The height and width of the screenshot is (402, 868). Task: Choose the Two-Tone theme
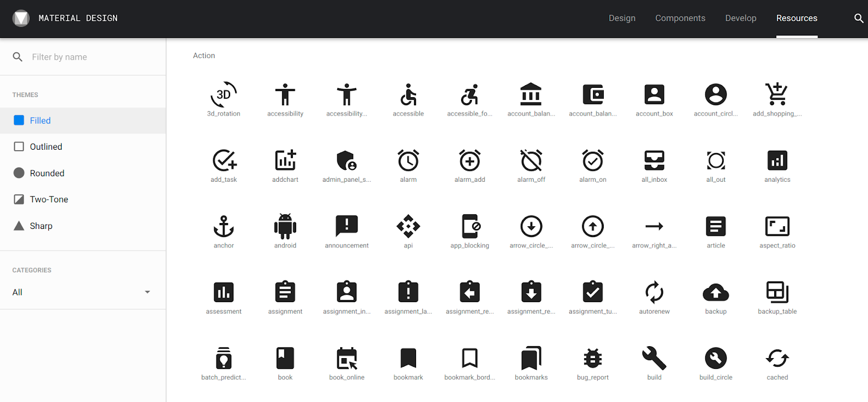(x=49, y=199)
